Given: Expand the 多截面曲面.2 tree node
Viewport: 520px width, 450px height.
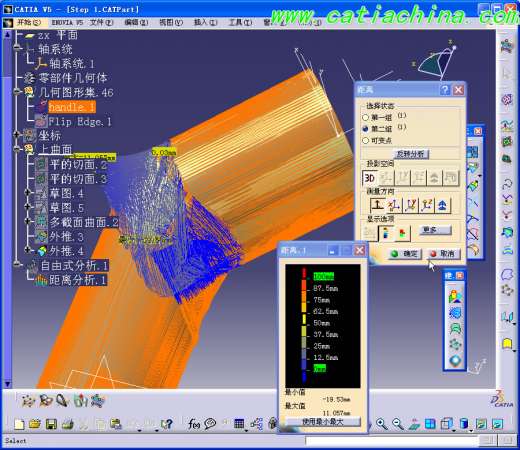Looking at the screenshot, I should [x=28, y=221].
